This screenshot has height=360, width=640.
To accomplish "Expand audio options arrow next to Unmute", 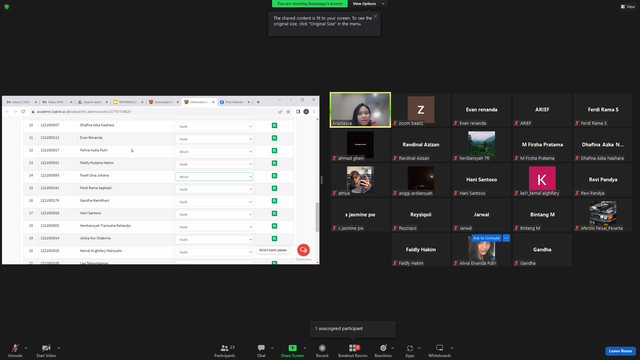I will click(26, 348).
